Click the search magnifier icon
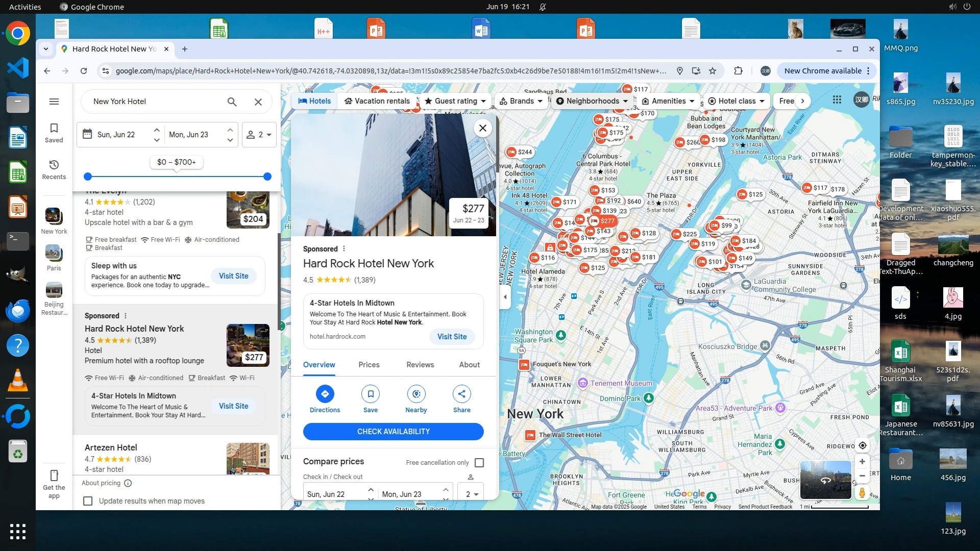Image resolution: width=980 pixels, height=551 pixels. [232, 102]
